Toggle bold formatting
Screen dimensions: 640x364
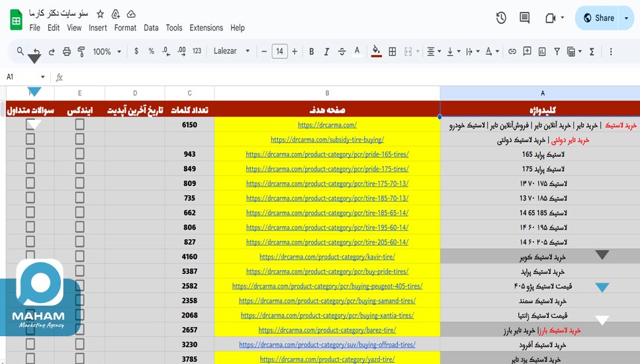312,52
